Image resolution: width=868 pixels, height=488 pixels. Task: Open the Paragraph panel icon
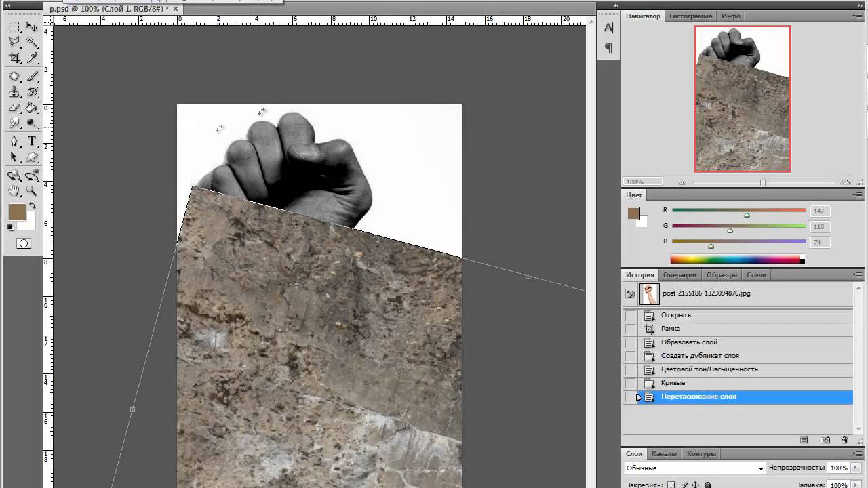[x=608, y=48]
